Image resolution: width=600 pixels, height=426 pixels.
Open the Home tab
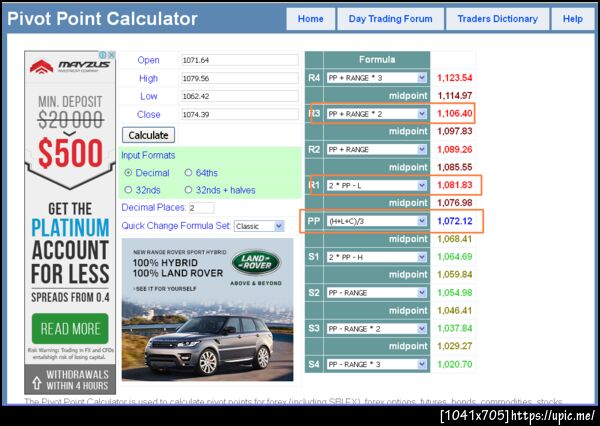[x=310, y=19]
